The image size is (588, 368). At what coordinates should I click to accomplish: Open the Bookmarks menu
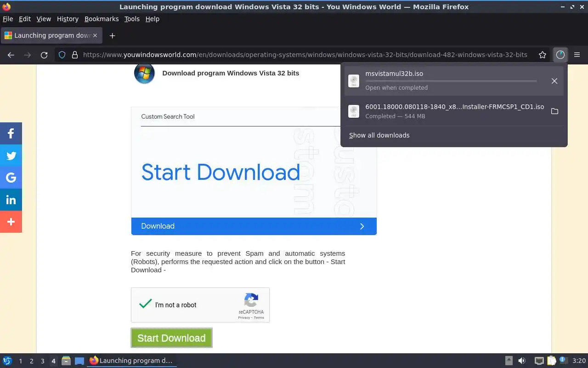[x=102, y=19]
